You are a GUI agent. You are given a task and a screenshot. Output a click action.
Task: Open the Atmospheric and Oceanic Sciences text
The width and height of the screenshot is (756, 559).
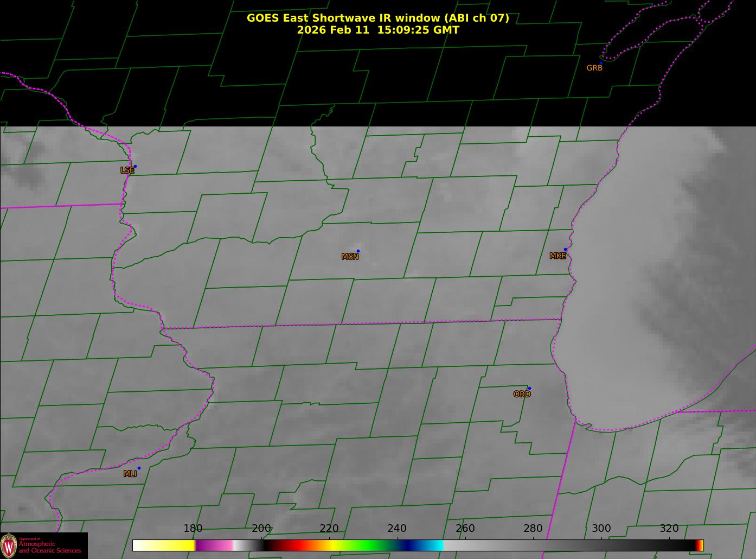click(50, 547)
